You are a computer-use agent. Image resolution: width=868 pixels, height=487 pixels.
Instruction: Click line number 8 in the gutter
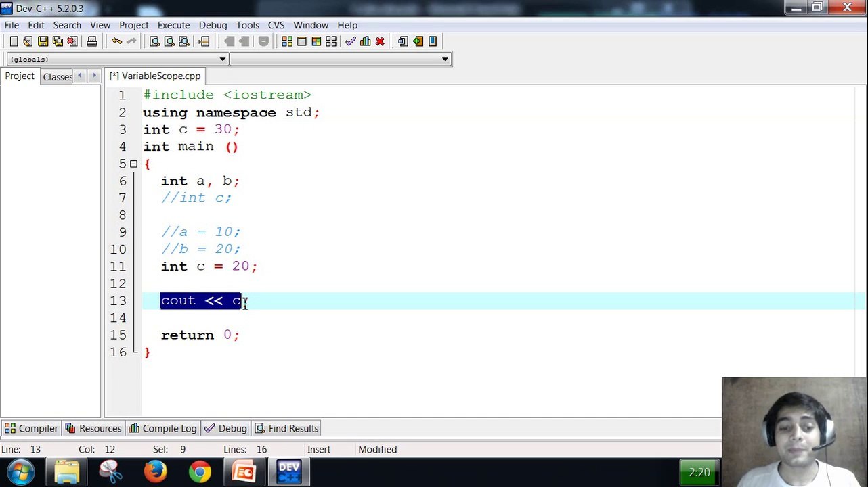pos(122,215)
